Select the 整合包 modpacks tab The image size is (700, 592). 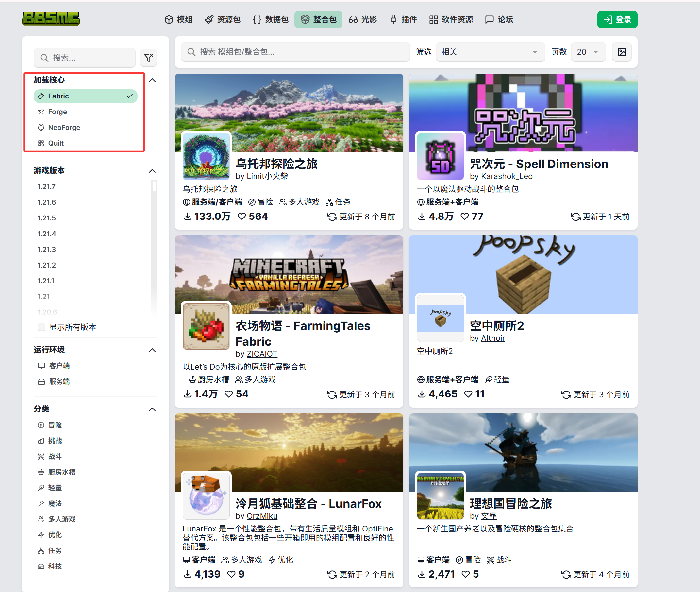(319, 20)
